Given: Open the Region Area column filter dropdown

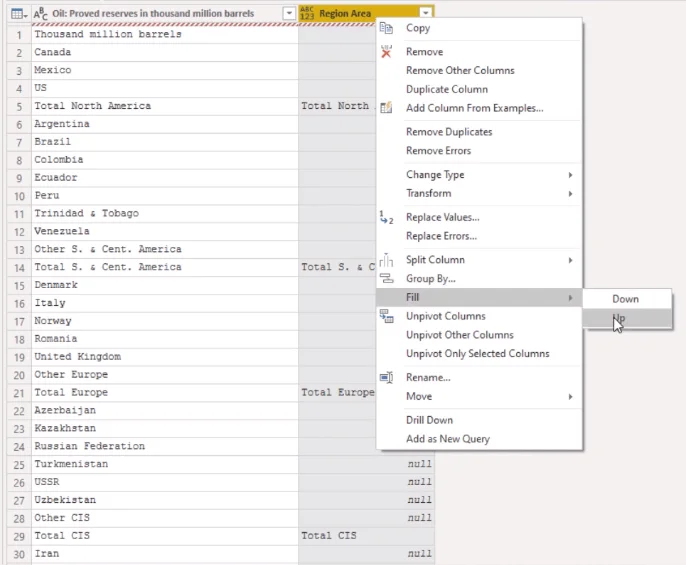Looking at the screenshot, I should pos(426,13).
